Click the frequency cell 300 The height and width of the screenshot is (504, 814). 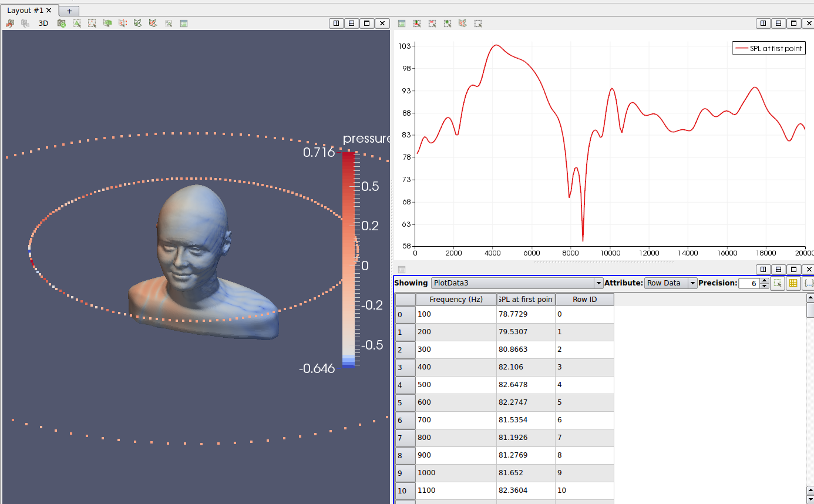click(x=456, y=350)
